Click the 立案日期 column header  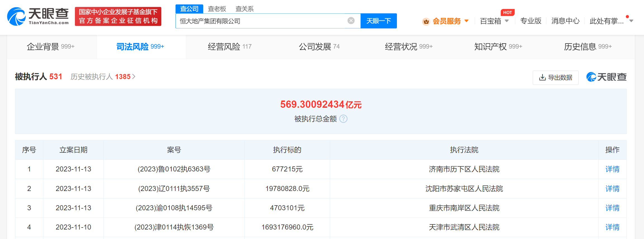[73, 150]
